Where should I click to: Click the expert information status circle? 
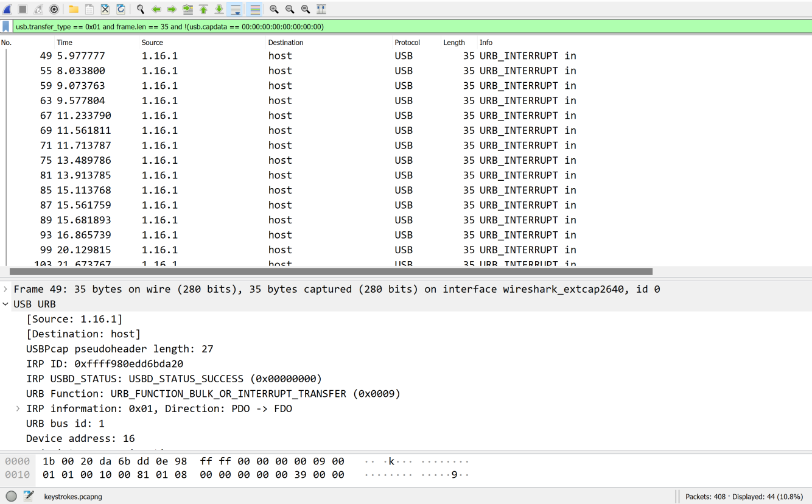[x=11, y=496]
